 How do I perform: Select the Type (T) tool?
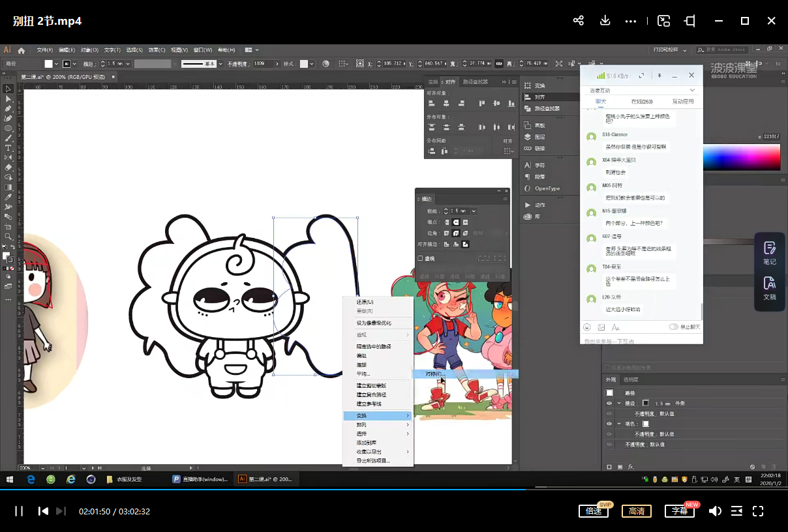(x=8, y=147)
